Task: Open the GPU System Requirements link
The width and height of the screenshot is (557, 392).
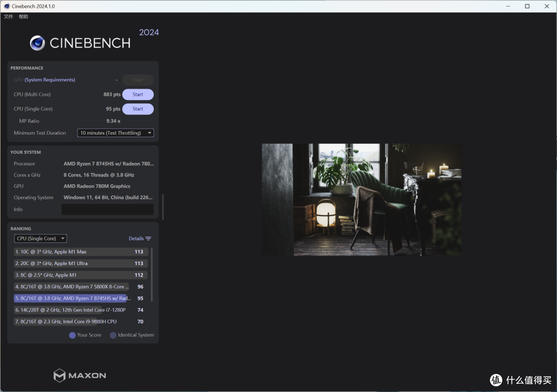Action: [x=50, y=80]
